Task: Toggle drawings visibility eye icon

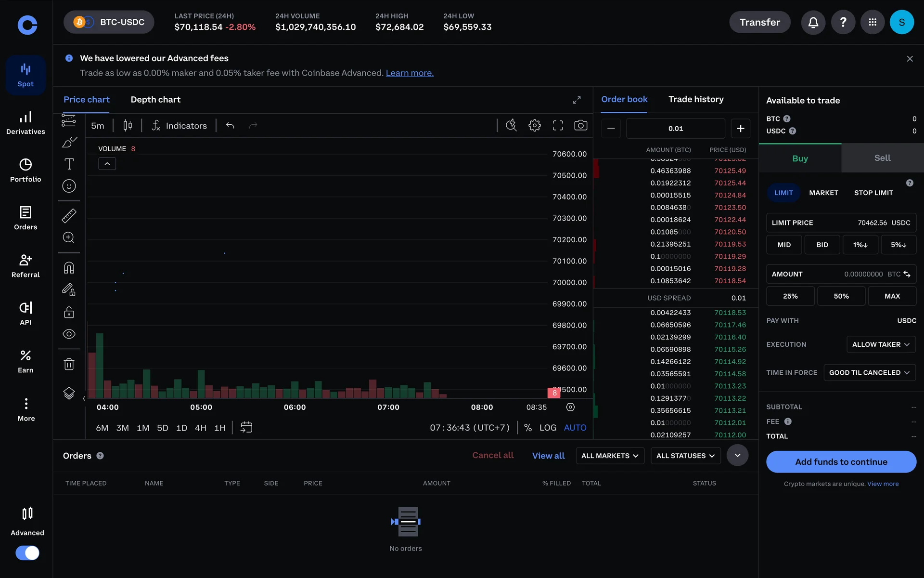Action: (69, 334)
